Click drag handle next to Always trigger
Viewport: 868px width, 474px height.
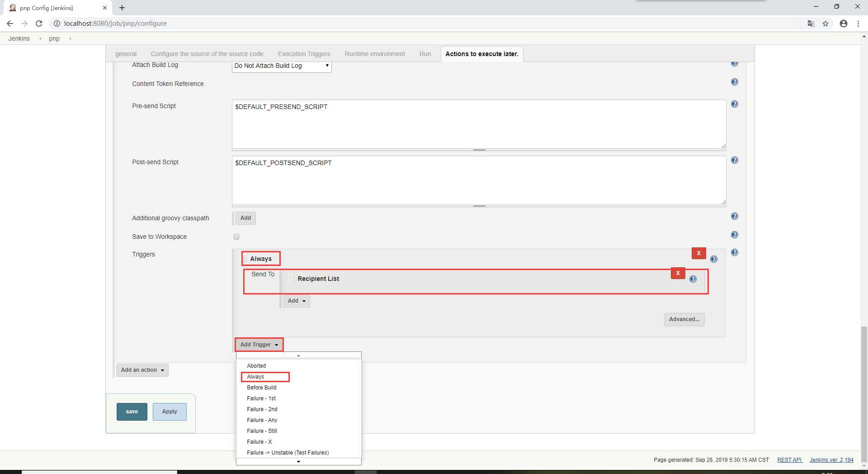coord(245,259)
